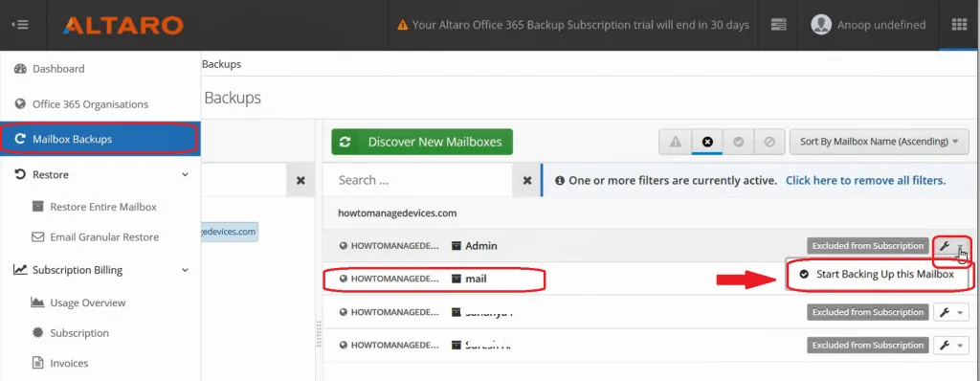Image resolution: width=980 pixels, height=381 pixels.
Task: Open Email Granular Restore
Action: [x=104, y=237]
